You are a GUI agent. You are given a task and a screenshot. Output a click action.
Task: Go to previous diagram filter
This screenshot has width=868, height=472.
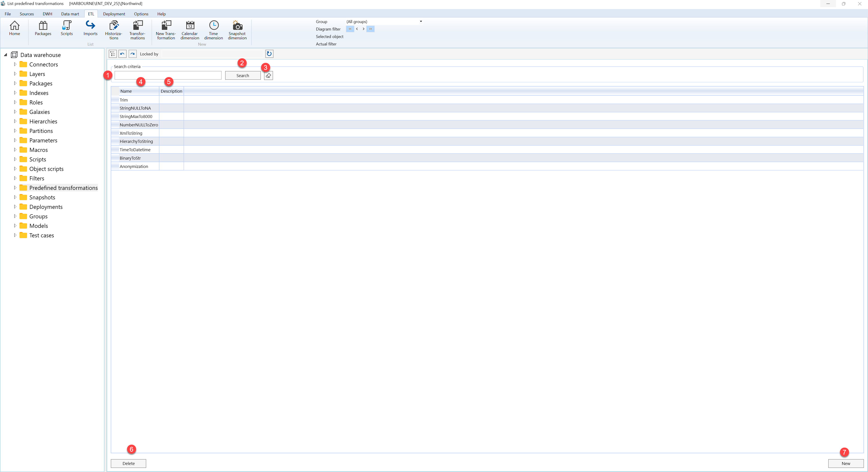pos(357,29)
